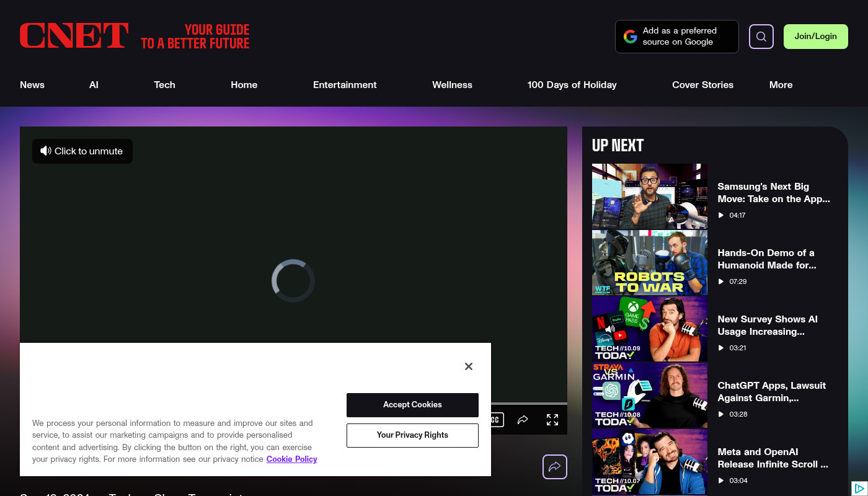Screen dimensions: 868x496
Task: Open the Cookie Policy link
Action: [291, 459]
